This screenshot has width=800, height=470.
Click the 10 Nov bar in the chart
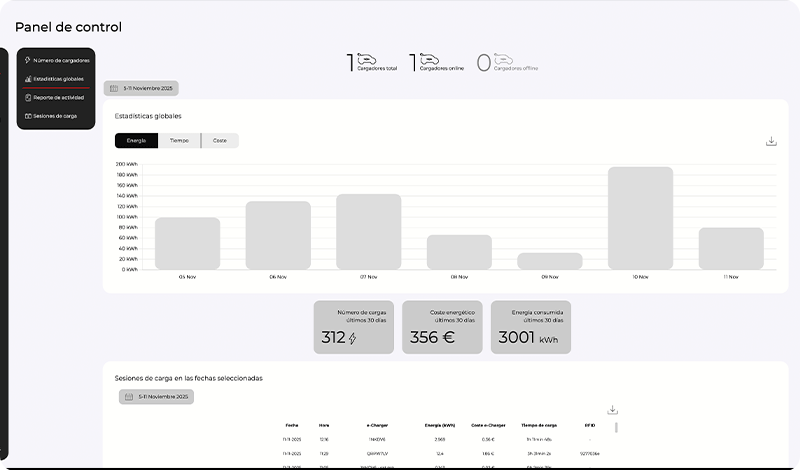640,218
